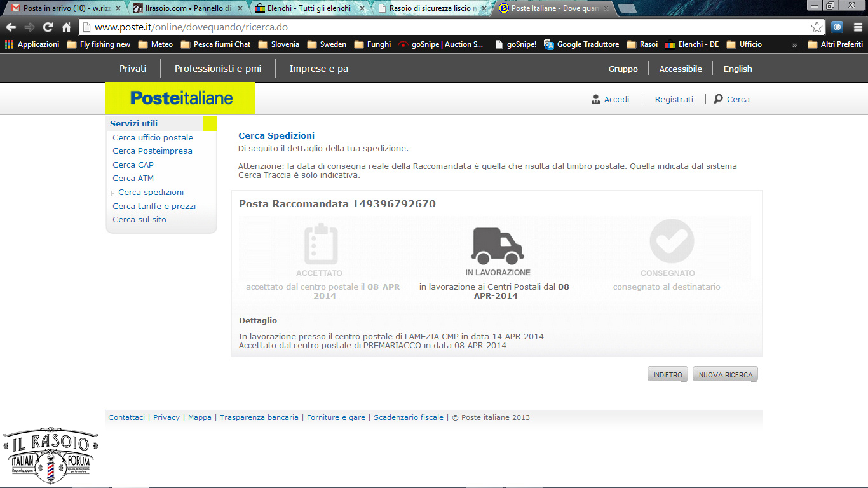Open the Altri Preferiti folder
868x488 pixels.
click(x=835, y=44)
